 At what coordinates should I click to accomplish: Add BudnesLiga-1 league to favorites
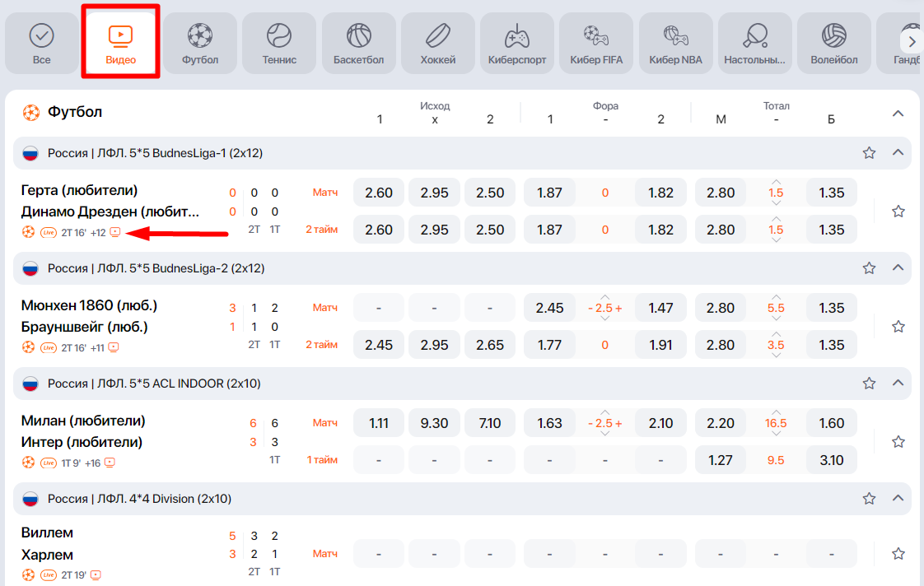869,152
